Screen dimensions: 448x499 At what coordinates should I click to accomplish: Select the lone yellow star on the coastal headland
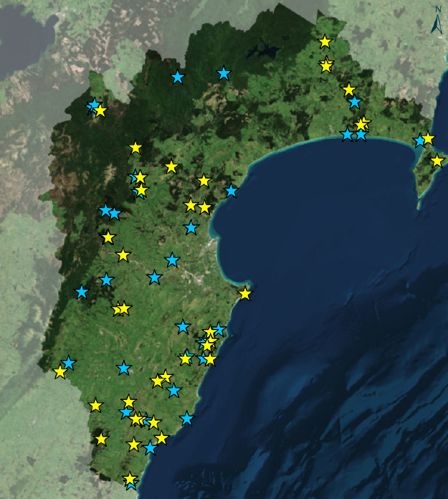(244, 293)
